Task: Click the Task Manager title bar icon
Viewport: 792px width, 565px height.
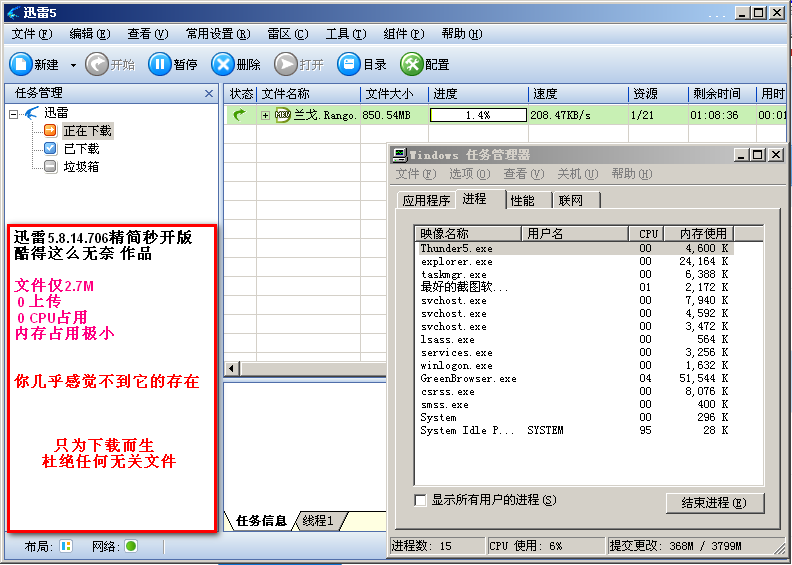Action: pos(400,155)
